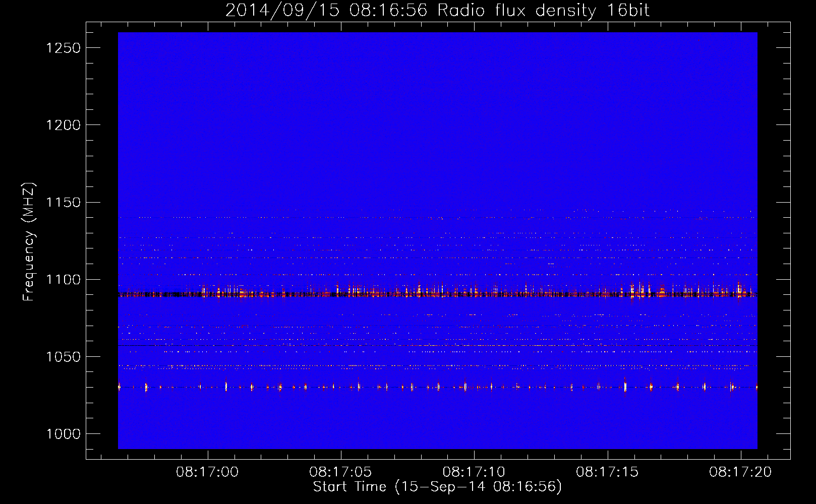
Task: Click the 1000 frequency tick label
Action: point(63,434)
